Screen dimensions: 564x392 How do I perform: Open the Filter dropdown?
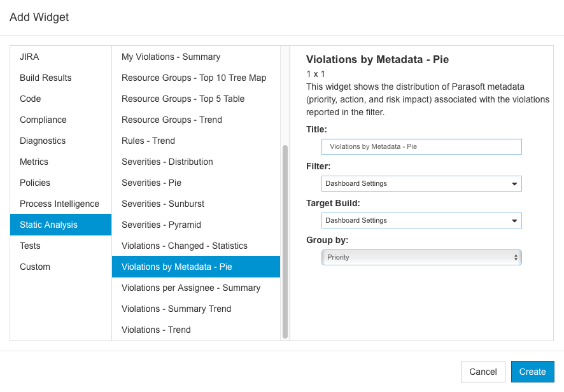(421, 183)
